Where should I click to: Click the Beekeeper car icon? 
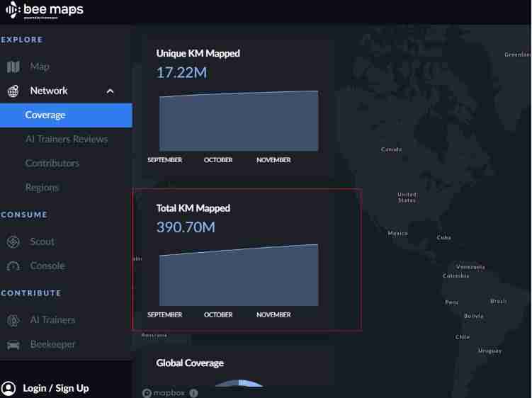click(x=13, y=345)
